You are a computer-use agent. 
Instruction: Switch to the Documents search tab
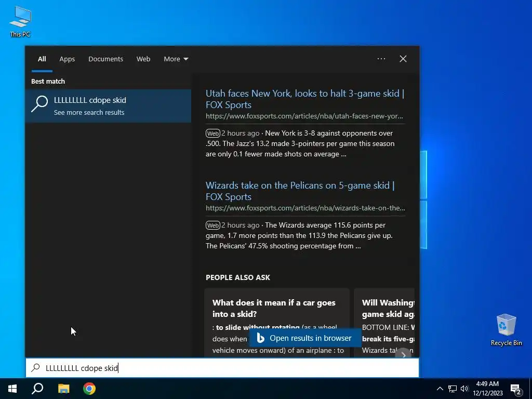pyautogui.click(x=105, y=59)
